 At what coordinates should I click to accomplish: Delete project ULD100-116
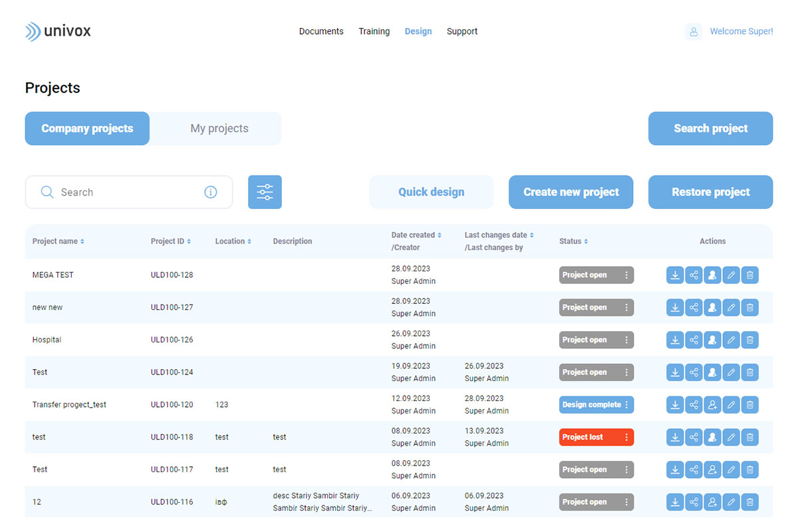pyautogui.click(x=749, y=502)
